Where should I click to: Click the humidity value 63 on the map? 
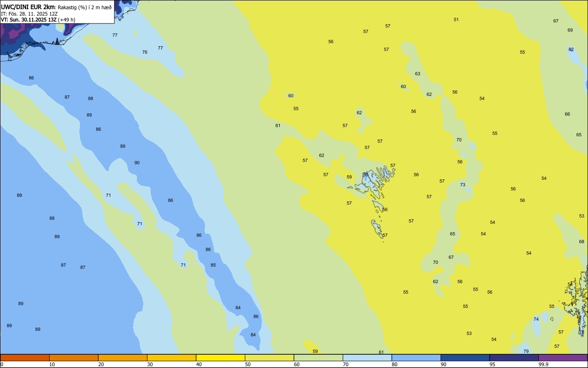(418, 74)
